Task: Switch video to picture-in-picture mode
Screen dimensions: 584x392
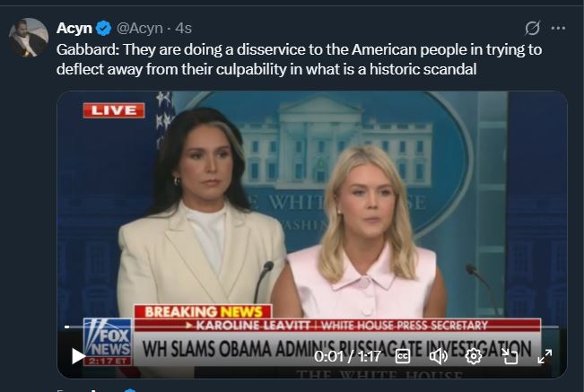Action: 510,356
